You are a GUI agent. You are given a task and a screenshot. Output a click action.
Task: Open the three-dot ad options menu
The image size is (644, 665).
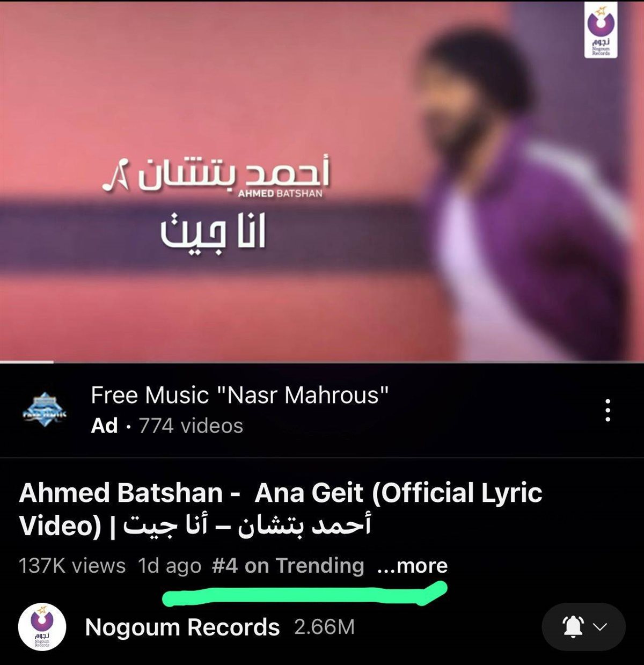tap(608, 410)
